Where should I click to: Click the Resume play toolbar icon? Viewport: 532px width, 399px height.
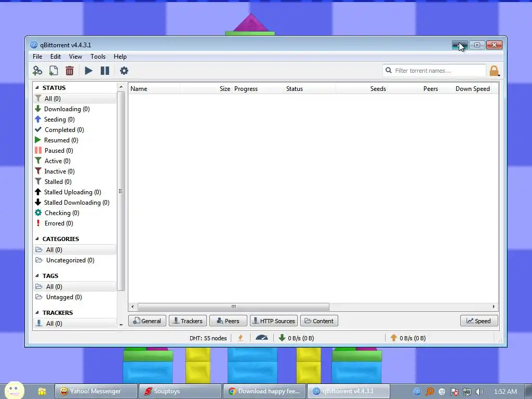[88, 71]
